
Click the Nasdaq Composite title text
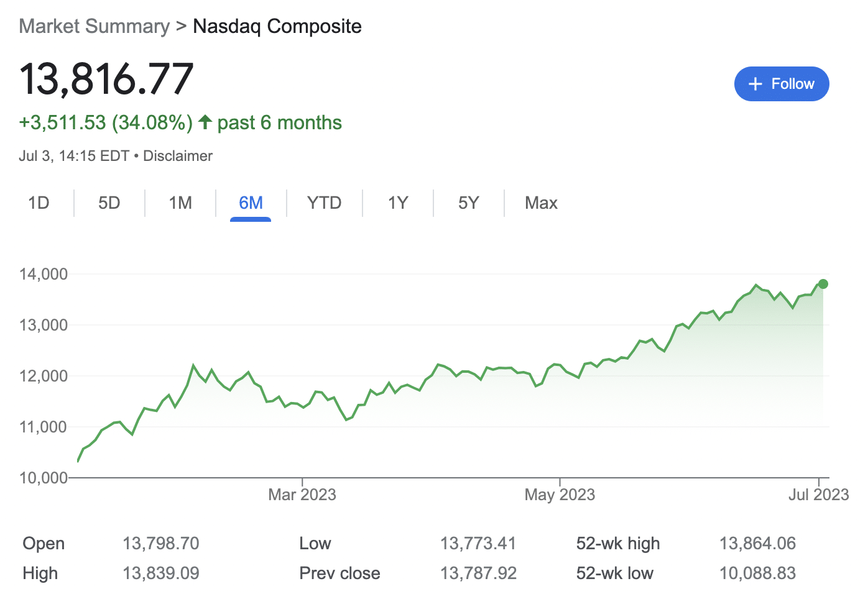[x=277, y=26]
